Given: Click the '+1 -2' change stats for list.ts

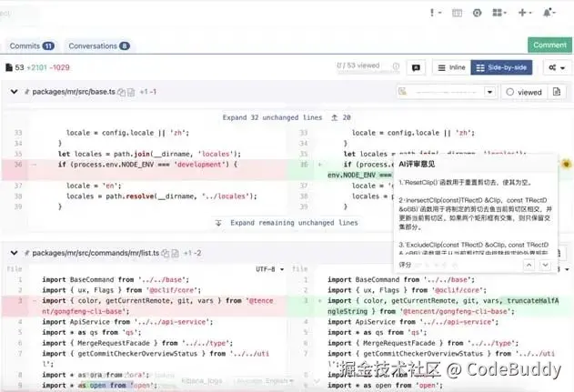Looking at the screenshot, I should pos(192,253).
